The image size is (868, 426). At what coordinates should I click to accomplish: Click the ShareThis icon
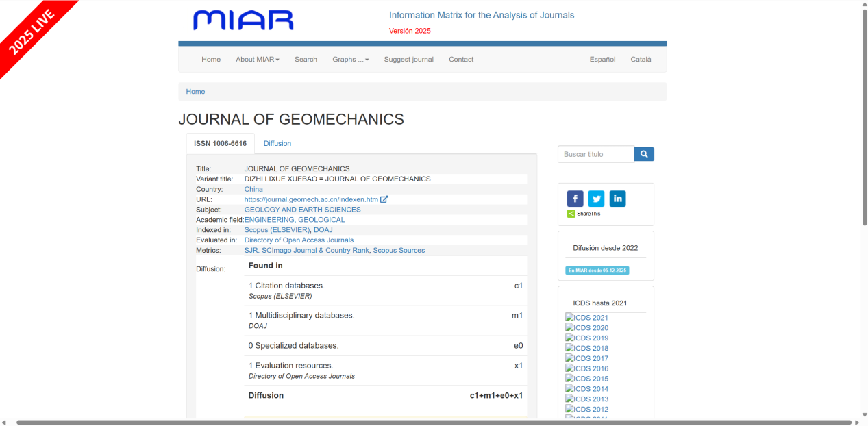tap(571, 214)
